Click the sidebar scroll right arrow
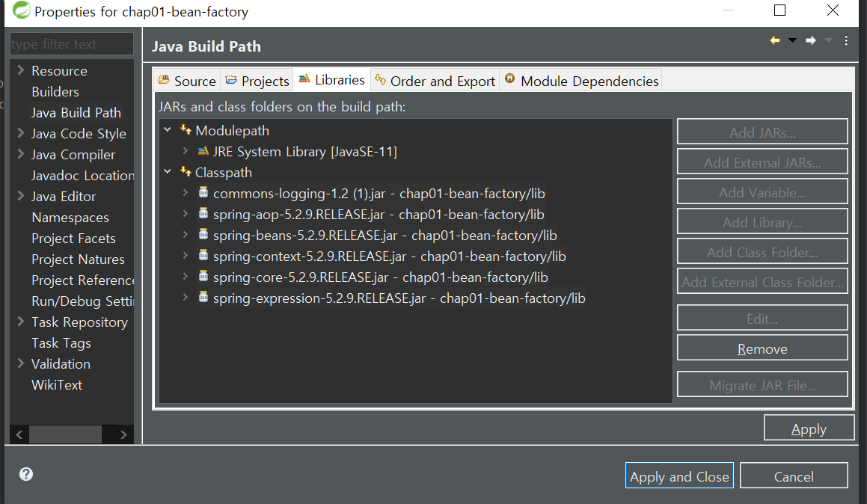This screenshot has width=867, height=504. click(x=123, y=435)
